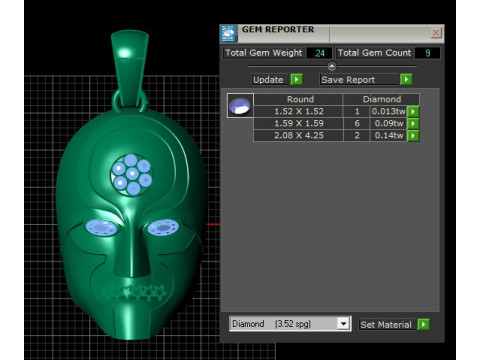Click the Save Report button label
This screenshot has height=360, width=480.
(x=348, y=80)
